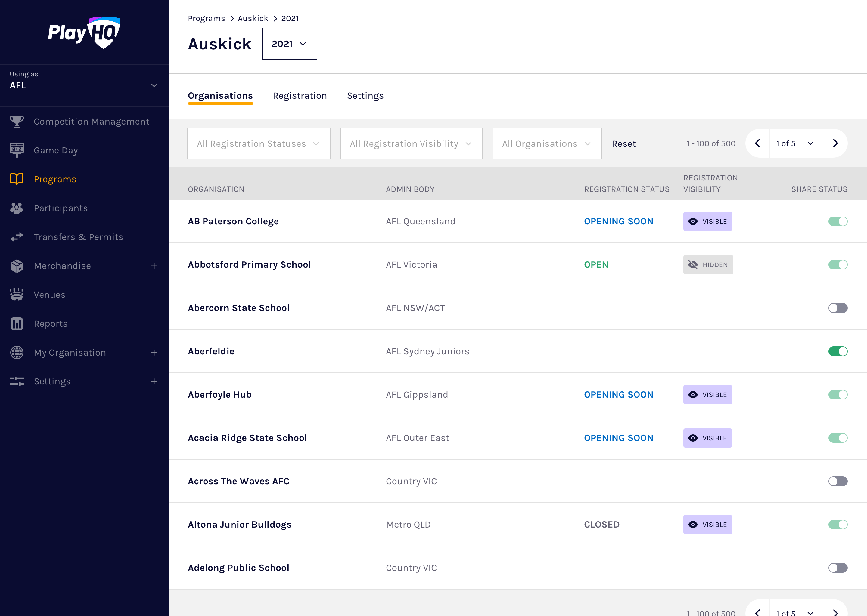Screen dimensions: 867x616
Task: Switch to the Registration tab
Action: [300, 96]
